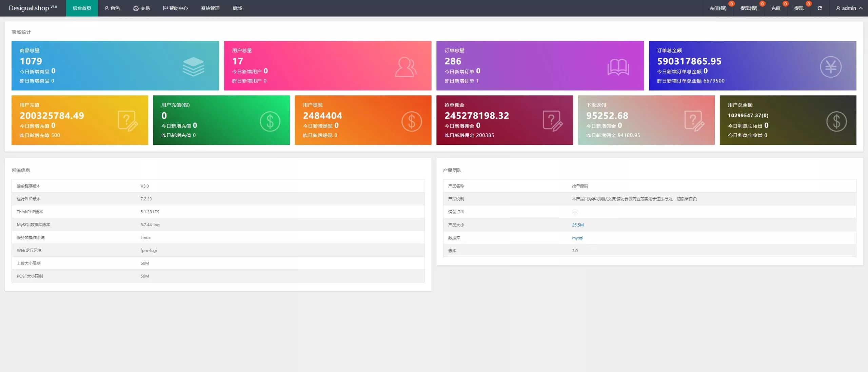Expand the admin user dropdown

pos(849,8)
